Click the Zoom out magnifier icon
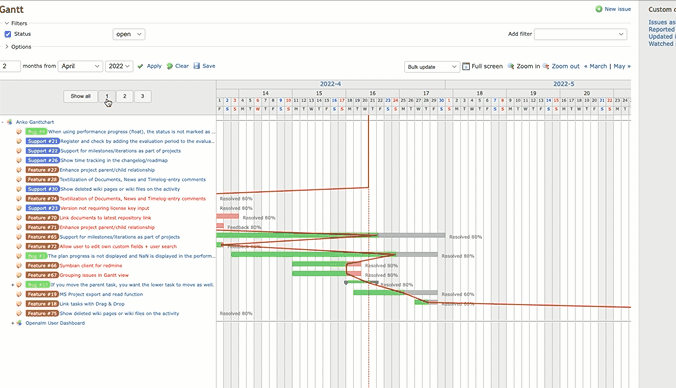The image size is (676, 388). (x=546, y=66)
